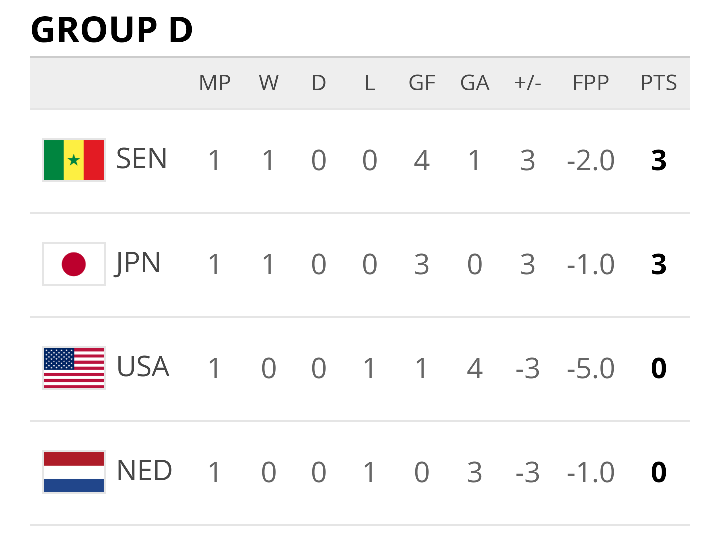The image size is (720, 545).
Task: Click the FPP column header
Action: pos(591,83)
